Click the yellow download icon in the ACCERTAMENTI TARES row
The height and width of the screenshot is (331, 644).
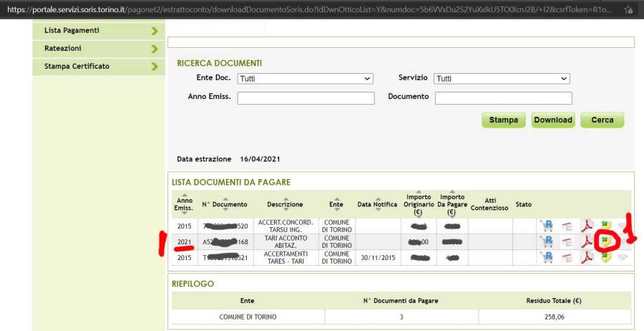click(x=606, y=257)
